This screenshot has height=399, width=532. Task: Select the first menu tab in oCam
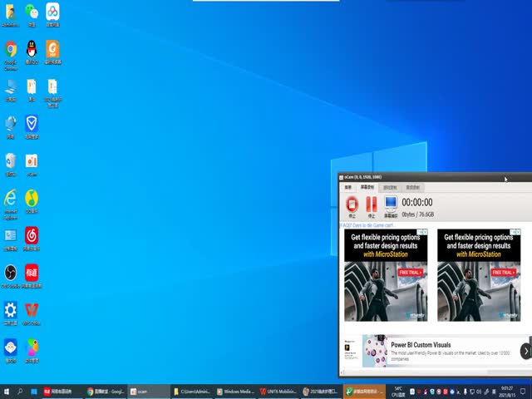tap(348, 187)
